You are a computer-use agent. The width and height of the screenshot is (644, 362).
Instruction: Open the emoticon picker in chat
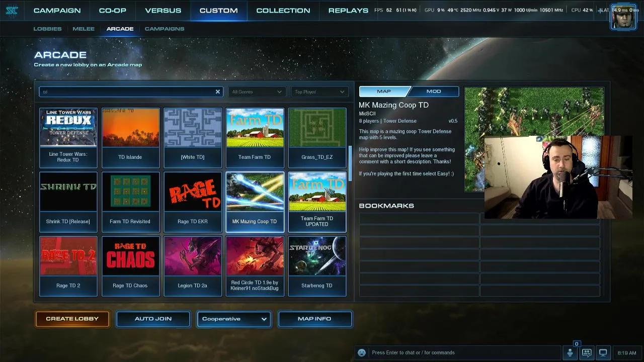coord(361,352)
